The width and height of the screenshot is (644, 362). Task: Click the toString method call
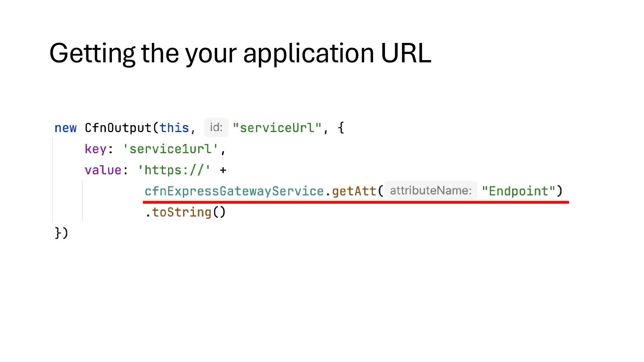(182, 212)
